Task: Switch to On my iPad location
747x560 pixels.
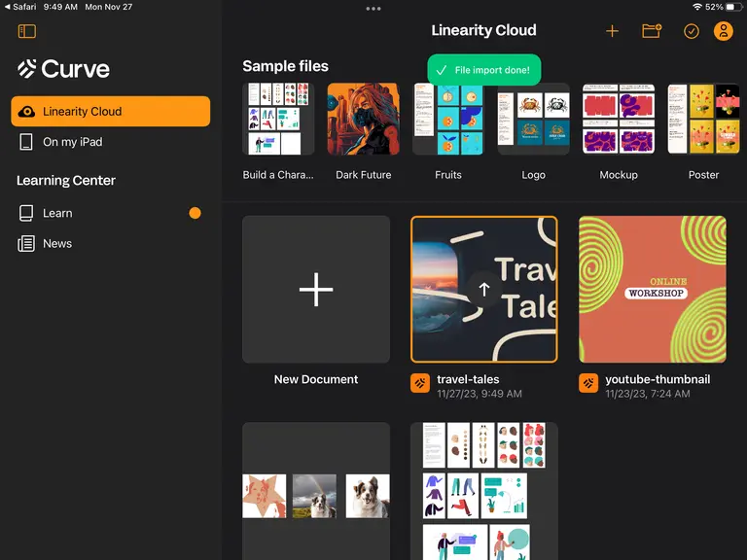Action: point(111,142)
